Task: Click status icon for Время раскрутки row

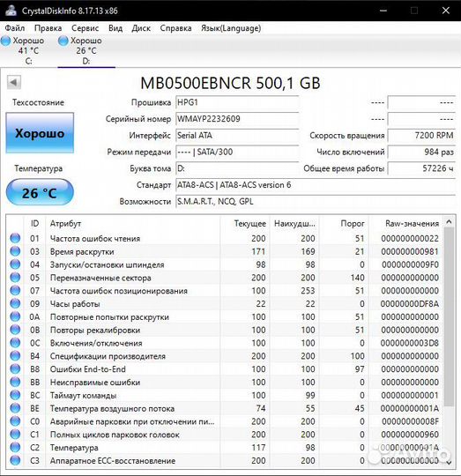Action: point(15,251)
